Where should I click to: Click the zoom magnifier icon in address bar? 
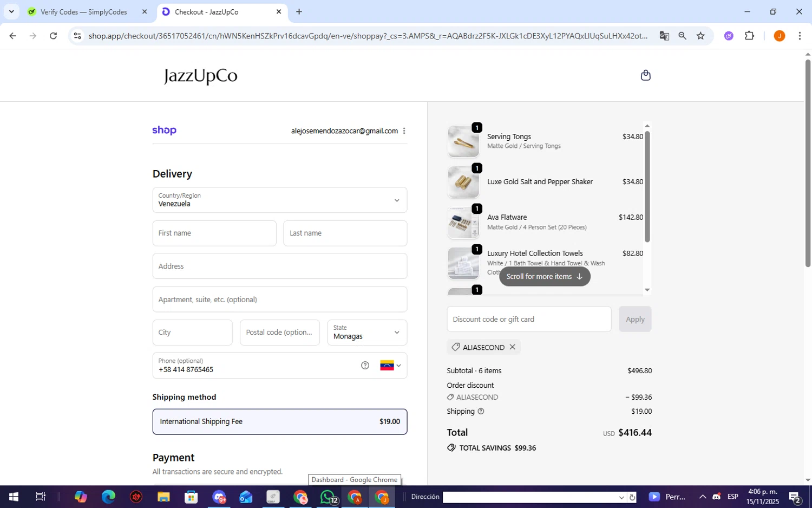coord(682,36)
